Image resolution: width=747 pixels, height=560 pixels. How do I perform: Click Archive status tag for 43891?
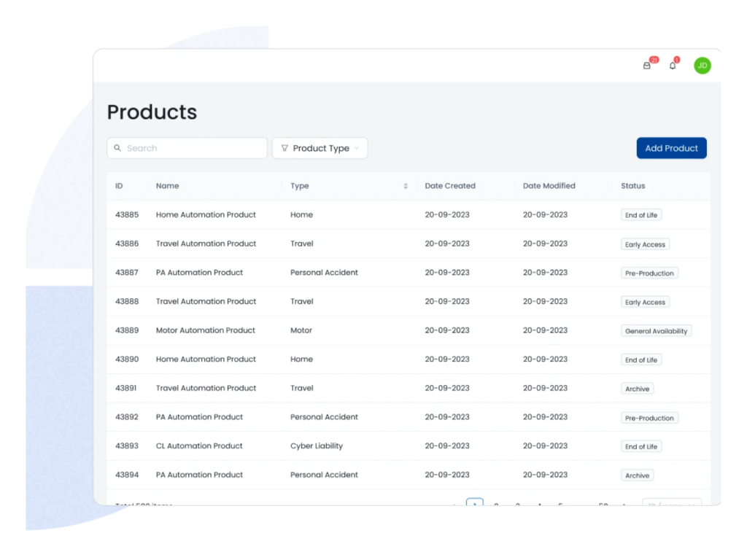click(637, 389)
